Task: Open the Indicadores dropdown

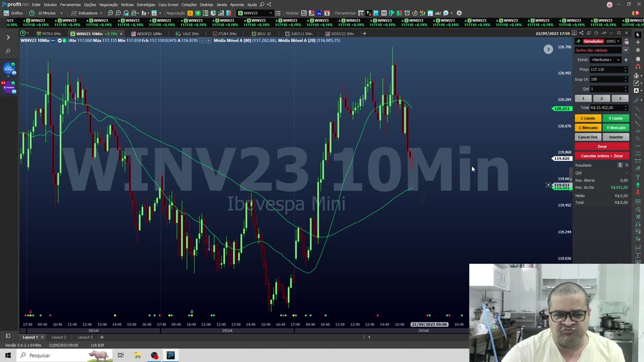Action: [x=87, y=13]
